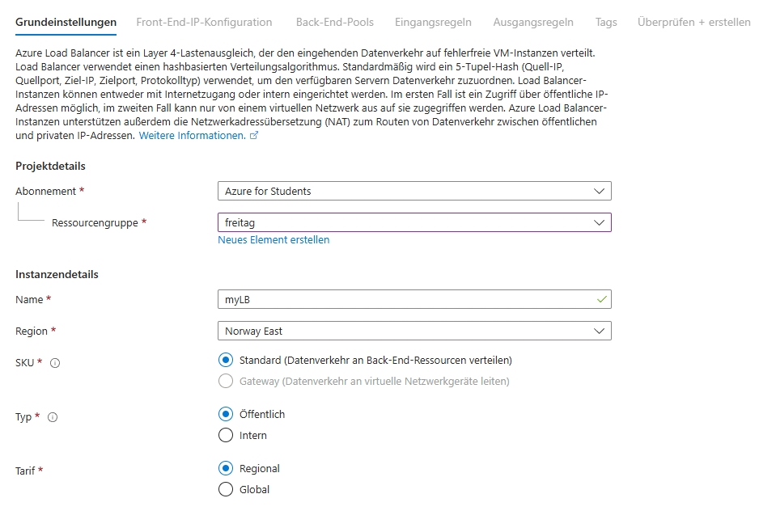Image resolution: width=776 pixels, height=532 pixels.
Task: Open the Überprüfen + erstellen tab
Action: click(x=693, y=22)
